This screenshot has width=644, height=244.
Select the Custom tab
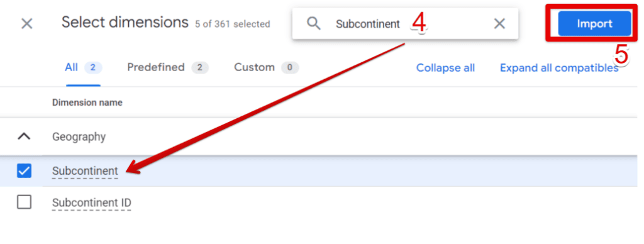click(266, 67)
